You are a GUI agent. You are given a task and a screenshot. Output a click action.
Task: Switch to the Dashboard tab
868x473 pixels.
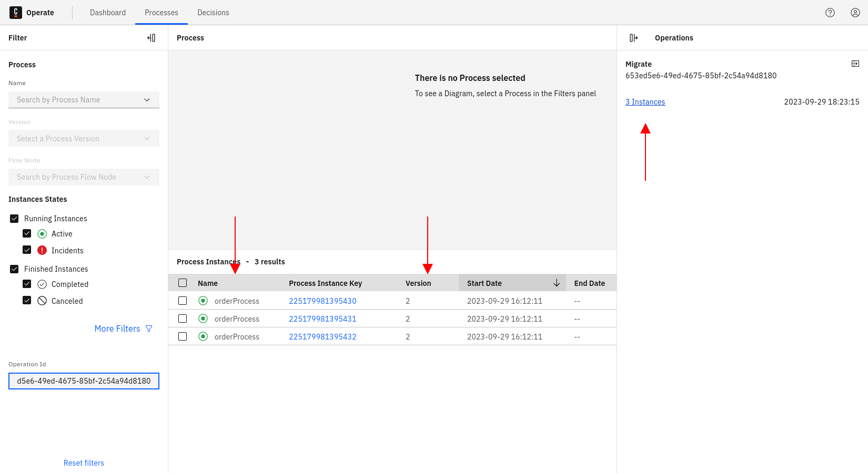coord(108,13)
